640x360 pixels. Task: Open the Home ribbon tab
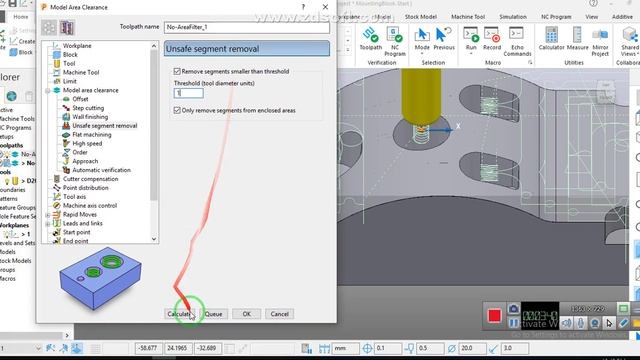pos(21,17)
